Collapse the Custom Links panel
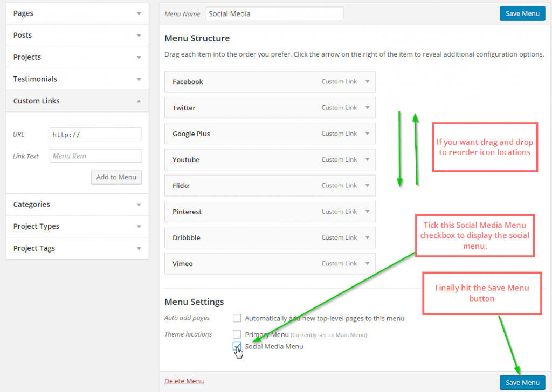Screen dimensions: 552x392 77,101
